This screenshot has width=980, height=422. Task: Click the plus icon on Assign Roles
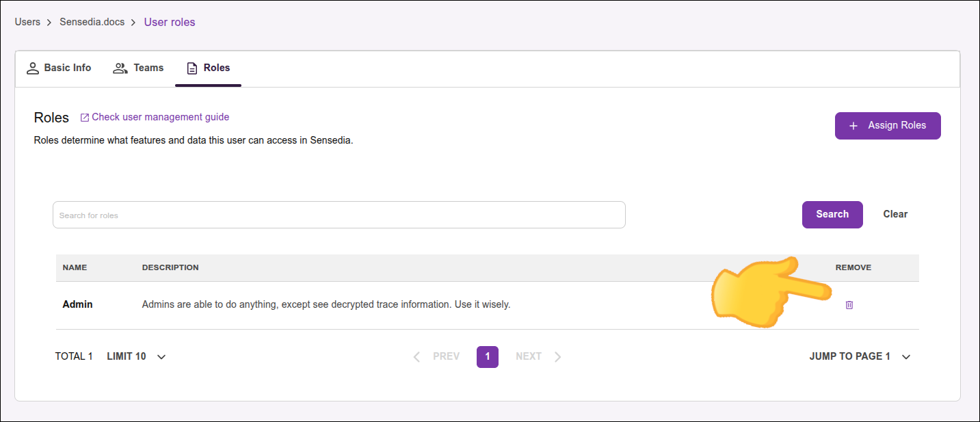click(x=853, y=126)
